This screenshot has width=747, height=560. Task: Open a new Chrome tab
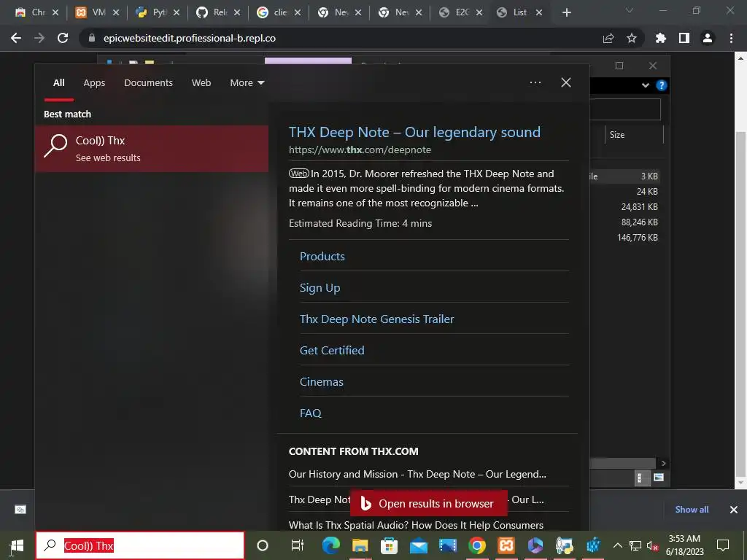(566, 12)
